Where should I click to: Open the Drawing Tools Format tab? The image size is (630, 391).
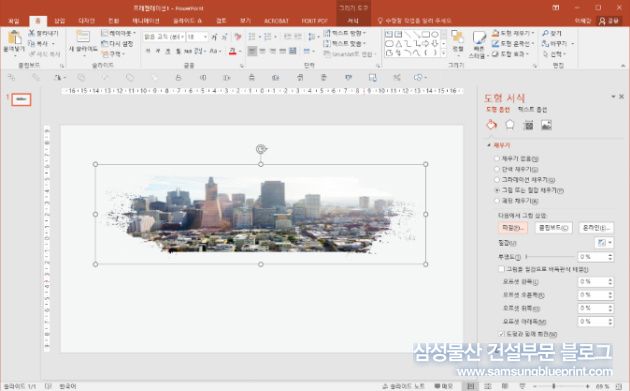click(353, 21)
